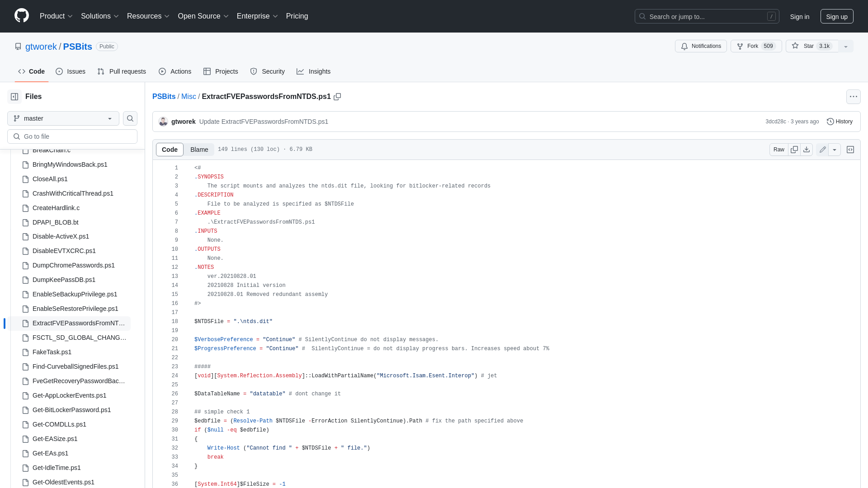This screenshot has height=488, width=868.
Task: Open the star lists dropdown arrow
Action: (x=846, y=46)
